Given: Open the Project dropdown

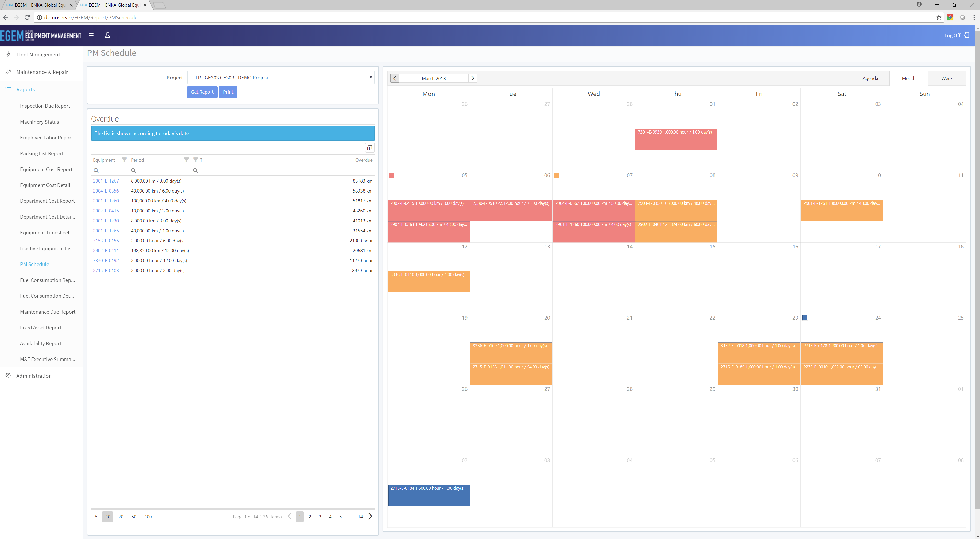Looking at the screenshot, I should [x=281, y=78].
